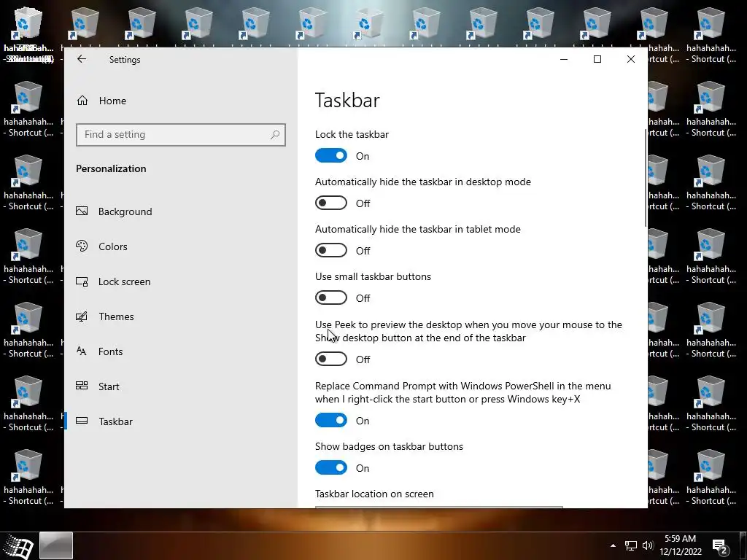The width and height of the screenshot is (747, 560).
Task: Enable auto-hide taskbar in desktop mode
Action: click(331, 203)
